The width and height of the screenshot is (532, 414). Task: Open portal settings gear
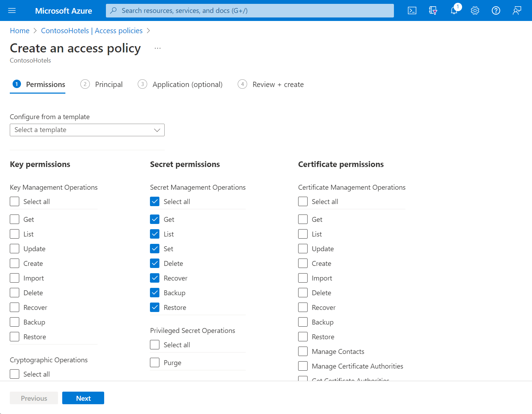coord(475,10)
